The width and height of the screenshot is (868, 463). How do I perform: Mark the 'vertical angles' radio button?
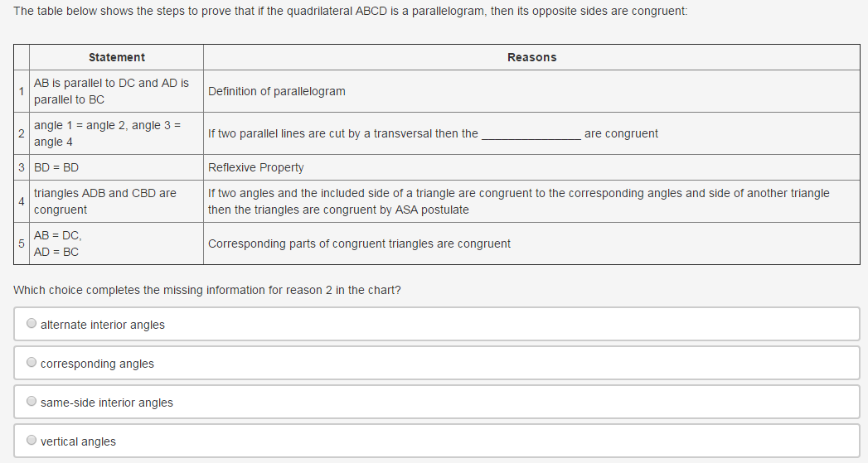pos(32,440)
